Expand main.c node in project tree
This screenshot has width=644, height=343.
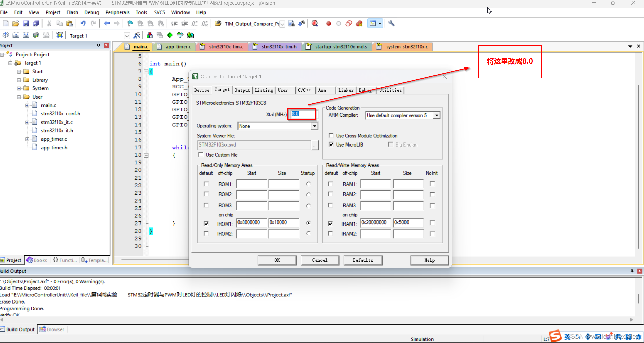[27, 105]
